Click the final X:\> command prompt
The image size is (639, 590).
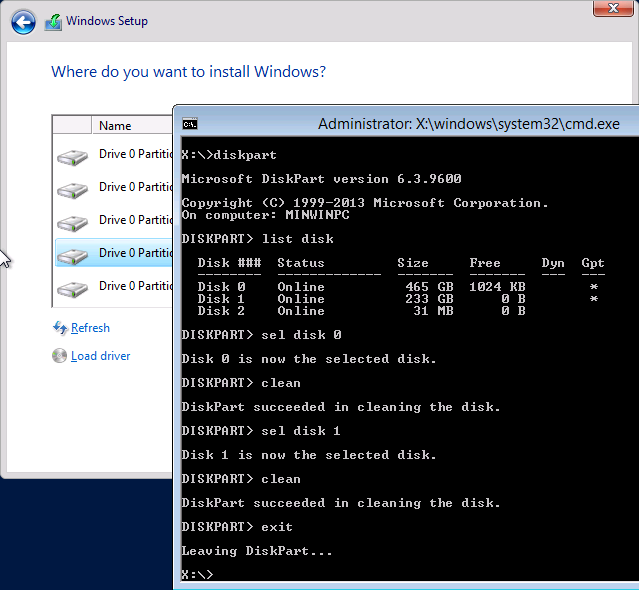197,575
